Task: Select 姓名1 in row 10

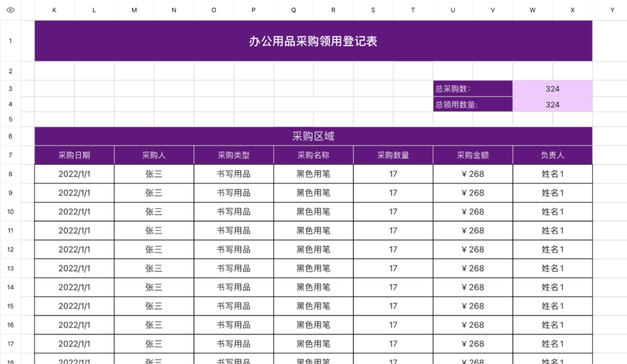Action: 552,211
